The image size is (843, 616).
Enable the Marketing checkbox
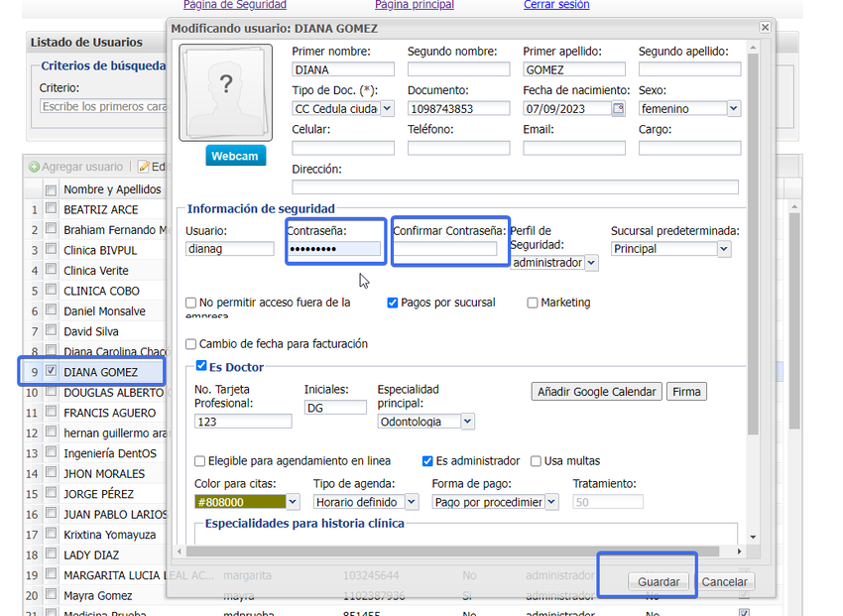pos(533,303)
